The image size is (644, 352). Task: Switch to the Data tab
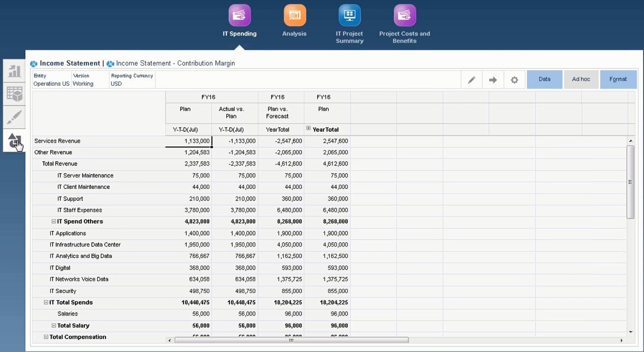click(x=544, y=79)
